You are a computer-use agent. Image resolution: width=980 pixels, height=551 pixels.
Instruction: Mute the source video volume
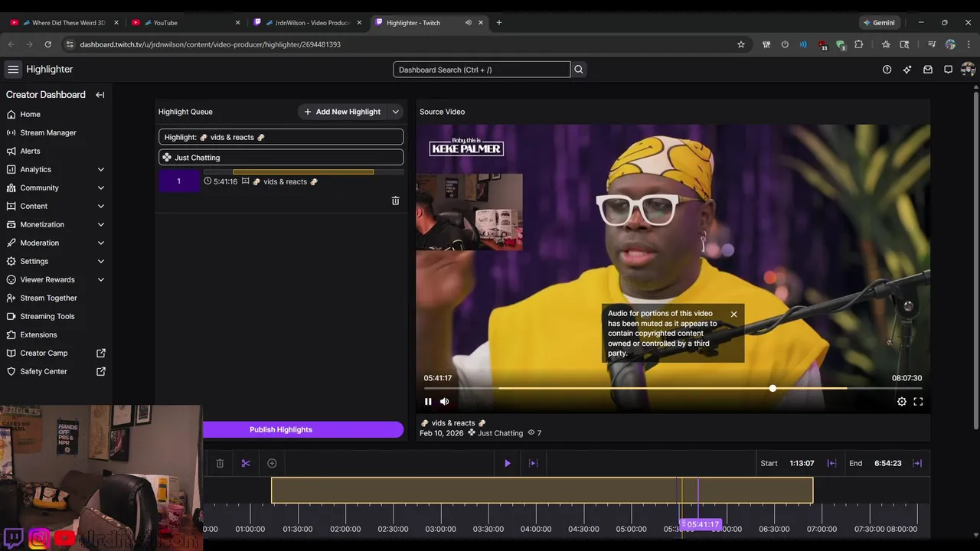(444, 402)
